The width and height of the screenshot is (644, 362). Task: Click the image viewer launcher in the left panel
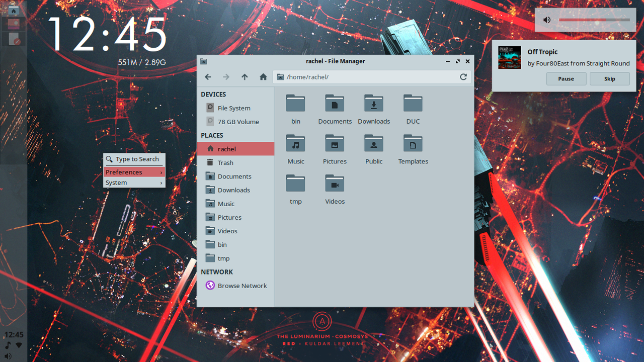click(14, 24)
